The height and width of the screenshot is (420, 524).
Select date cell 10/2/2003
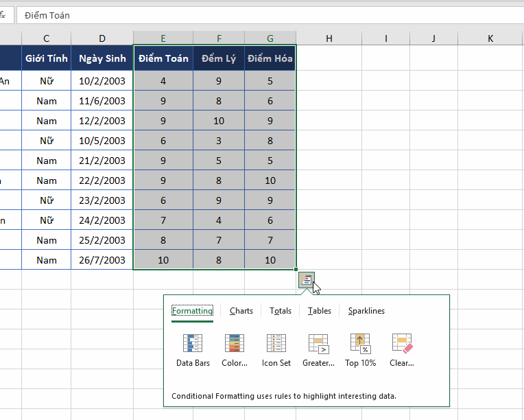click(102, 81)
